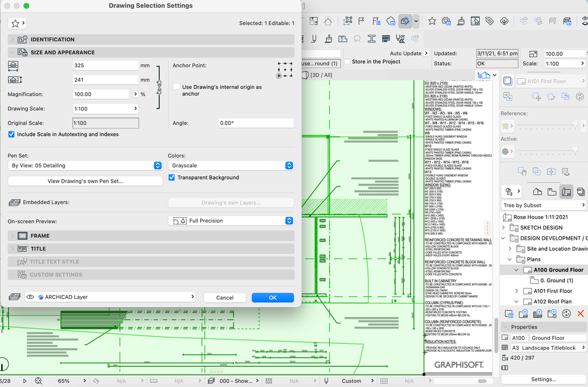
Task: Click the red delete X in navigator
Action: [581, 314]
